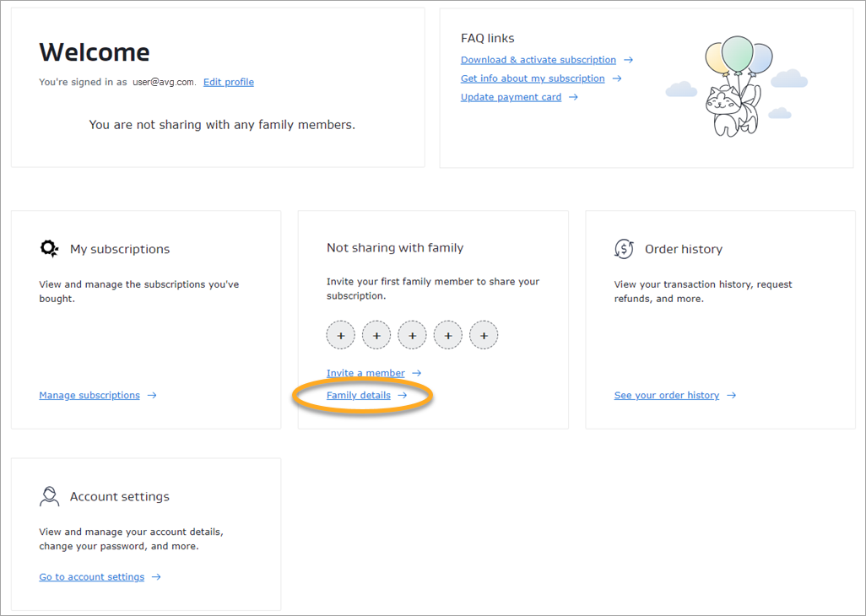The width and height of the screenshot is (866, 616).
Task: Open Update payment card FAQ link
Action: click(511, 97)
